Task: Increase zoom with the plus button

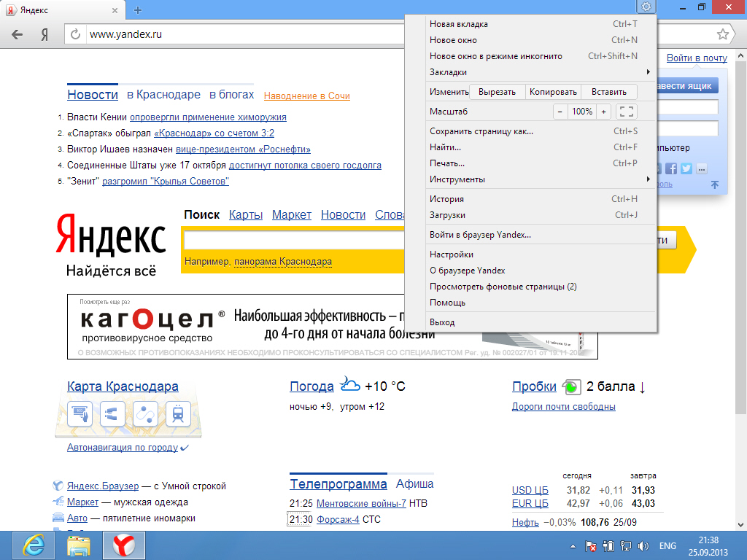Action: 603,112
